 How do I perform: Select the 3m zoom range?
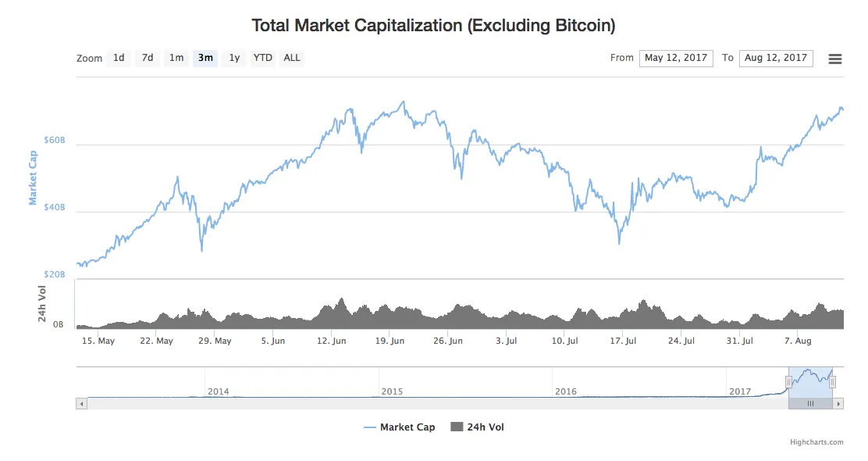tap(205, 58)
